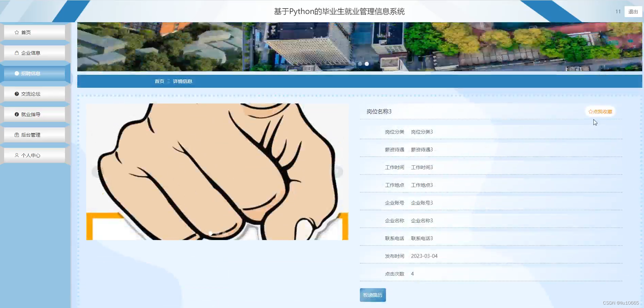Select the star icon beside 首页
Viewport: 644px width, 308px height.
[x=16, y=32]
